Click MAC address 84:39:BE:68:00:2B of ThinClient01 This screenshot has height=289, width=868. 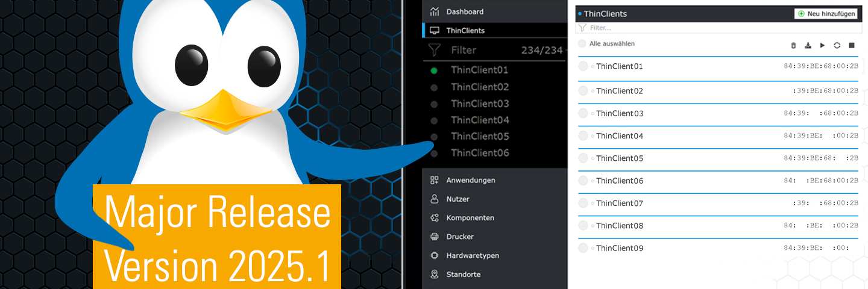click(821, 66)
